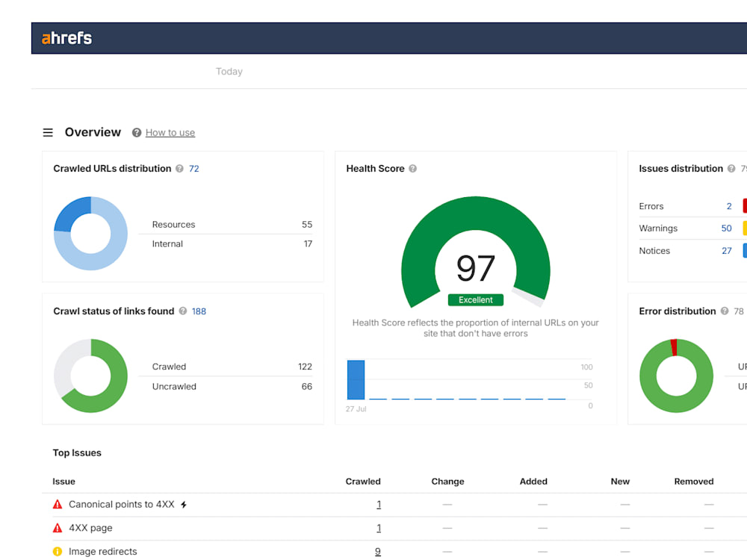Open crawled count 1 for Canonical points to 4XX
747x560 pixels.
379,504
